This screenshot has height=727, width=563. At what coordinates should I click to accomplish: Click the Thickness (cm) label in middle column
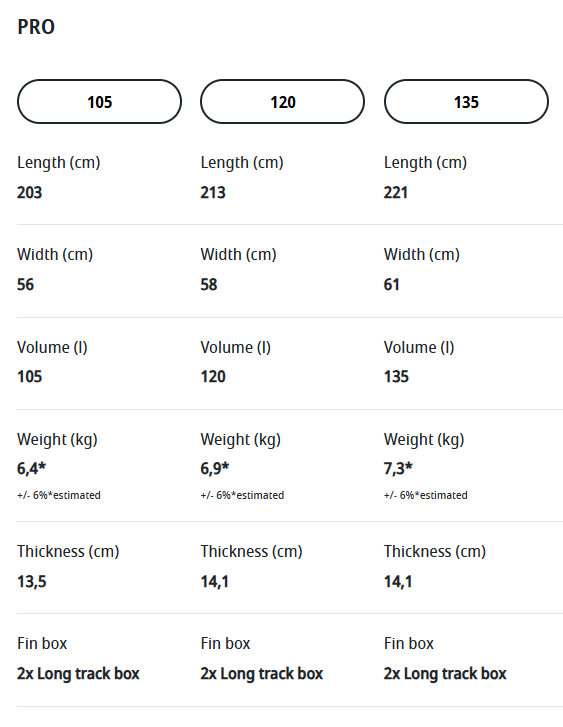point(251,552)
